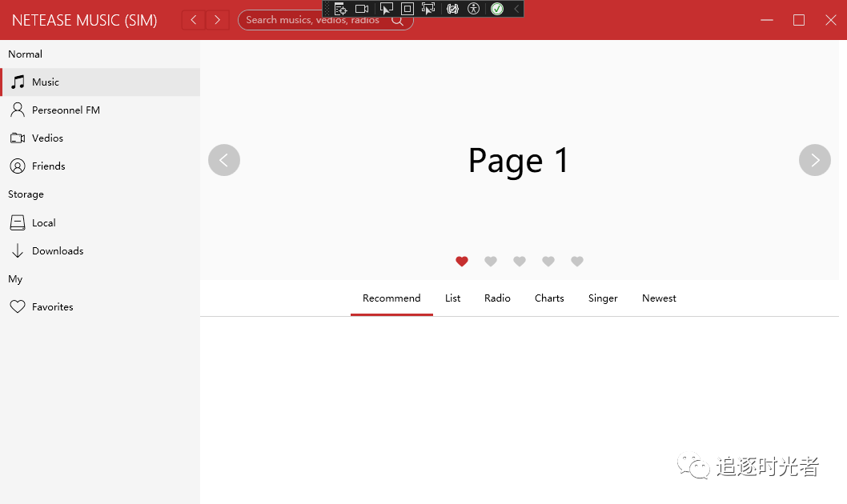Click the accessibility person icon in debug toolbar
The image size is (847, 504).
[x=474, y=9]
